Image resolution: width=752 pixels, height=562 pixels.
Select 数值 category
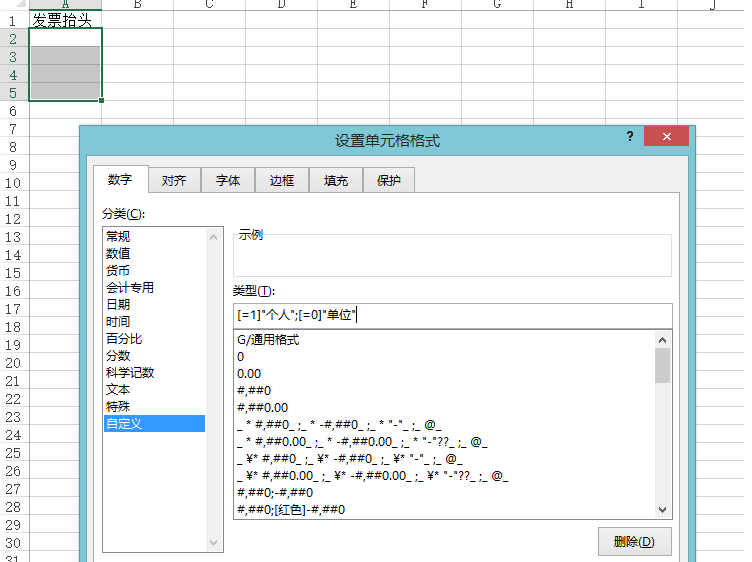tap(154, 253)
